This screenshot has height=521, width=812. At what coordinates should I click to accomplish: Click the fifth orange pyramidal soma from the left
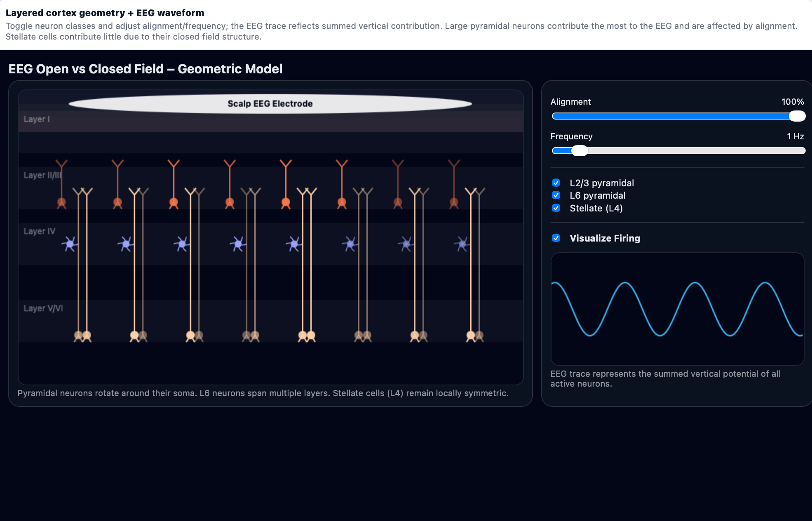[x=286, y=202]
